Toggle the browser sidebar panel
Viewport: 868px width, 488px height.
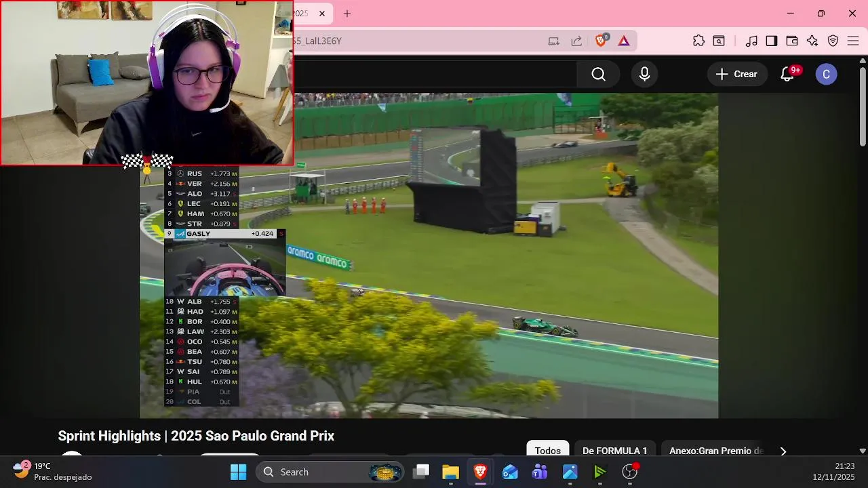coord(772,41)
